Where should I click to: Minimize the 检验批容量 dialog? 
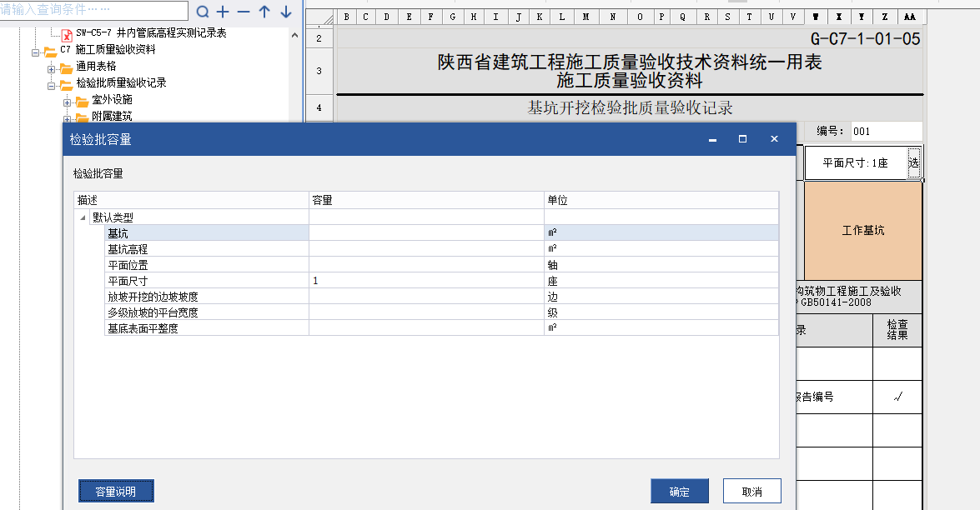click(x=712, y=139)
